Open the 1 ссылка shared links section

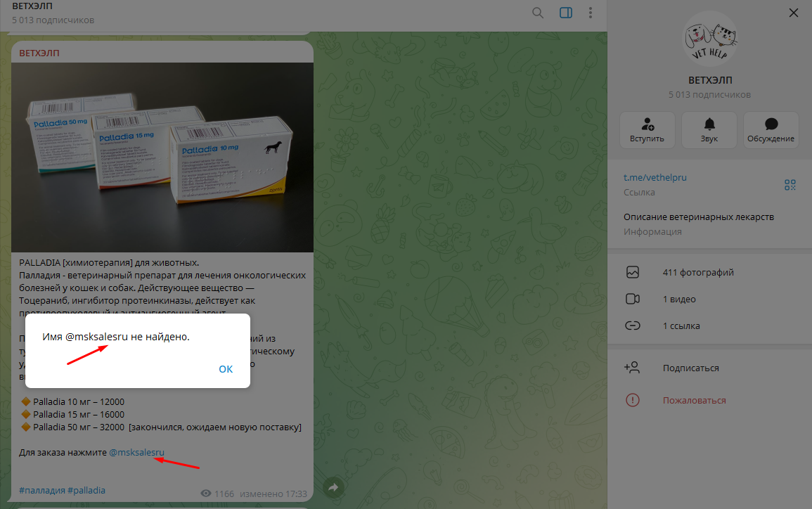[709, 326]
